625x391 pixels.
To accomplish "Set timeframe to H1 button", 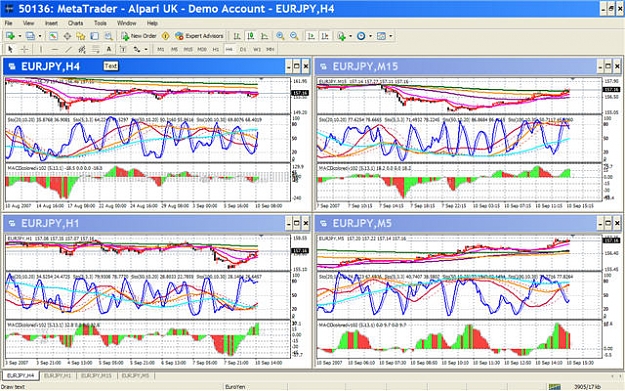I will point(216,49).
